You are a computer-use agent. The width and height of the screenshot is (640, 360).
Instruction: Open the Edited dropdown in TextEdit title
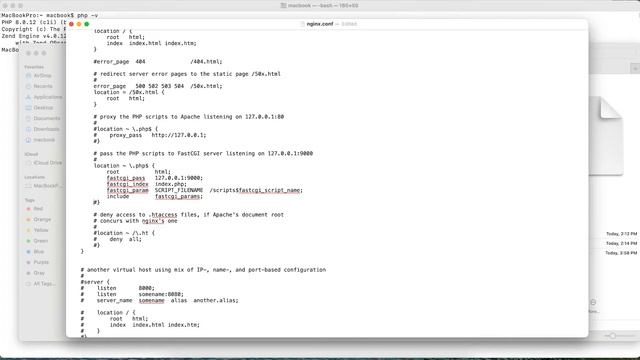point(349,24)
